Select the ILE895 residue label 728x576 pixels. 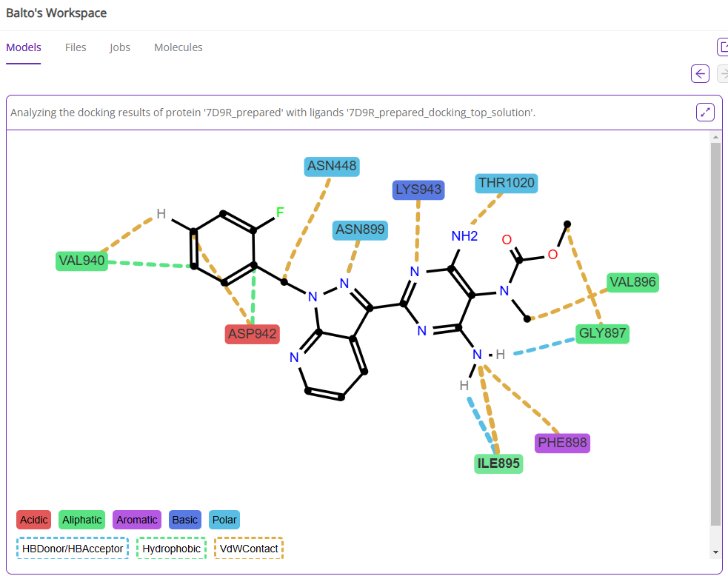click(498, 464)
